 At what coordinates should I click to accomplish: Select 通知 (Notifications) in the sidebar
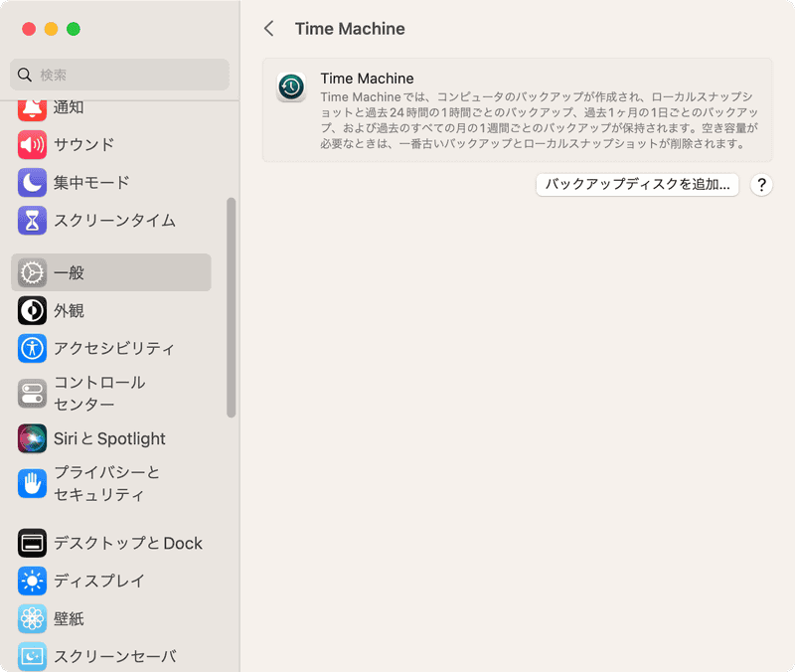coord(69,107)
